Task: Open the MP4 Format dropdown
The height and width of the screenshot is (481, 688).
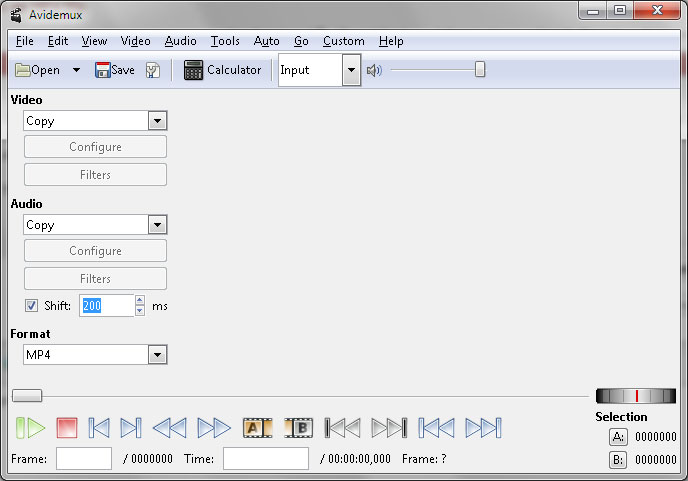Action: point(157,355)
